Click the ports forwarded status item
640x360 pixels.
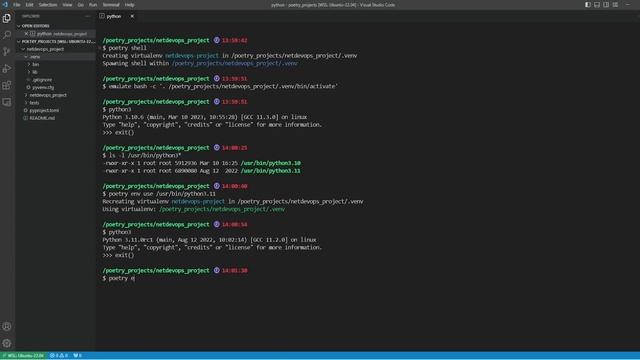[x=78, y=356]
